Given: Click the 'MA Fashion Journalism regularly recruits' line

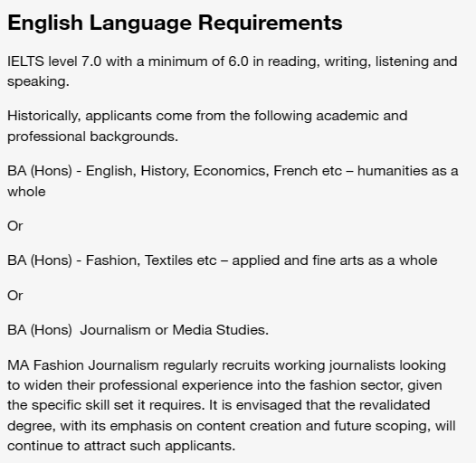Looking at the screenshot, I should point(226,365).
